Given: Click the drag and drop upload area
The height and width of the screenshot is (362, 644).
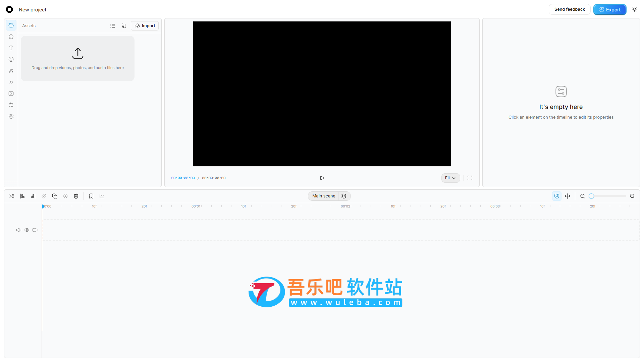Looking at the screenshot, I should click(x=77, y=59).
